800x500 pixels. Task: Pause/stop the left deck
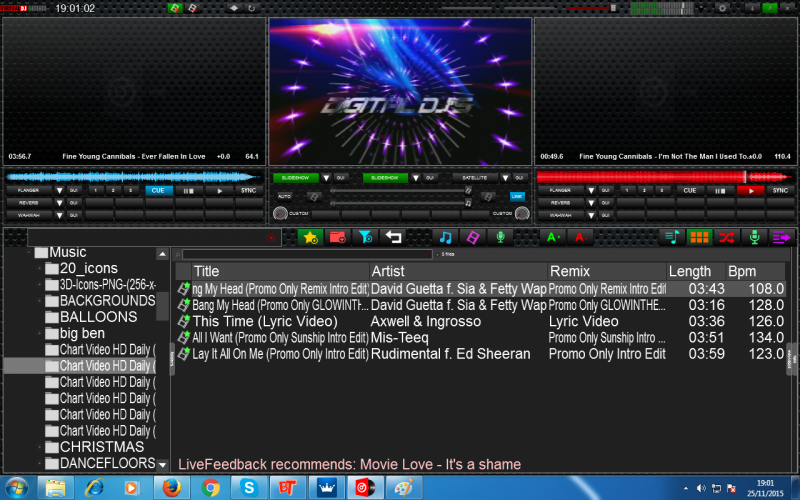pos(189,190)
